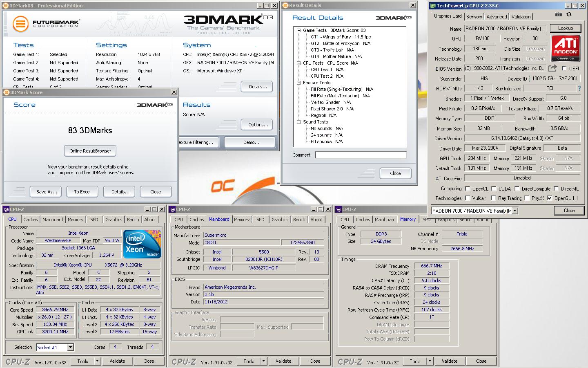The image size is (588, 368).
Task: Open Graphics tab in the Mainboard CPU-Z window
Action: click(x=280, y=220)
